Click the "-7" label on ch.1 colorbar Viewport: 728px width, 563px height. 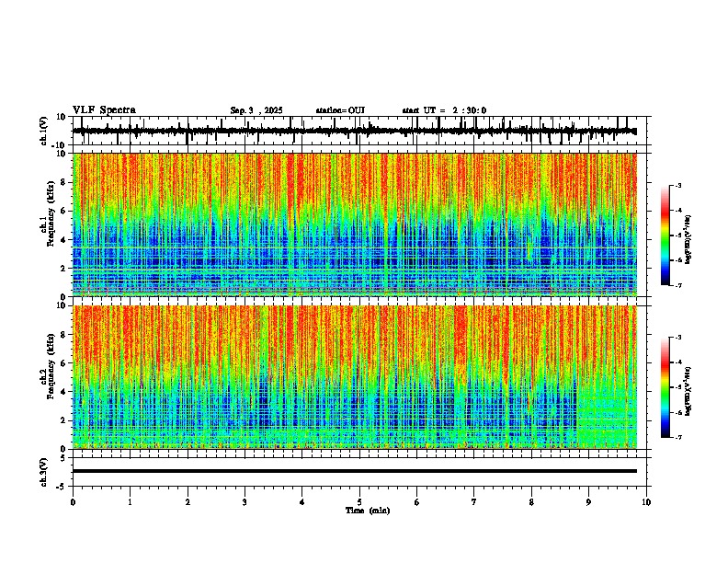coord(678,285)
